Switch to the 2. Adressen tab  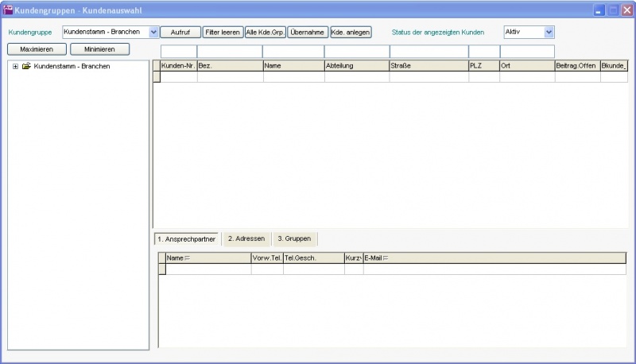click(246, 238)
